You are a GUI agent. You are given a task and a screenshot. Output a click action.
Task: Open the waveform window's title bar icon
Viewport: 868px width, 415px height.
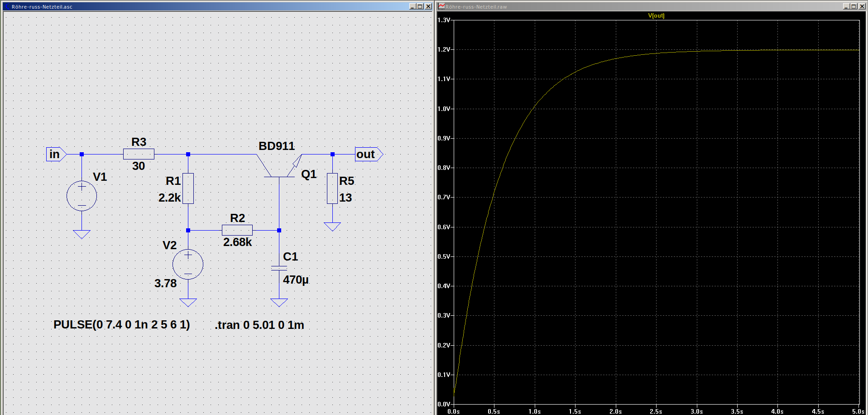point(441,6)
